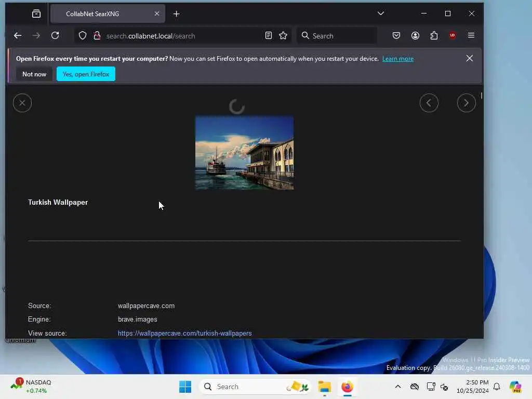The width and height of the screenshot is (532, 399).
Task: Click the taskbar Search box
Action: coord(255,387)
